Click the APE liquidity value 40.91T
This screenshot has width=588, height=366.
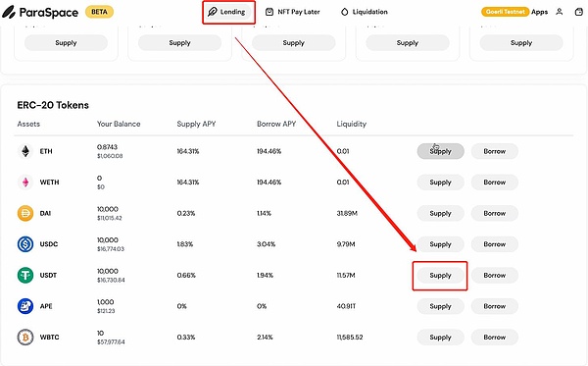pyautogui.click(x=346, y=306)
